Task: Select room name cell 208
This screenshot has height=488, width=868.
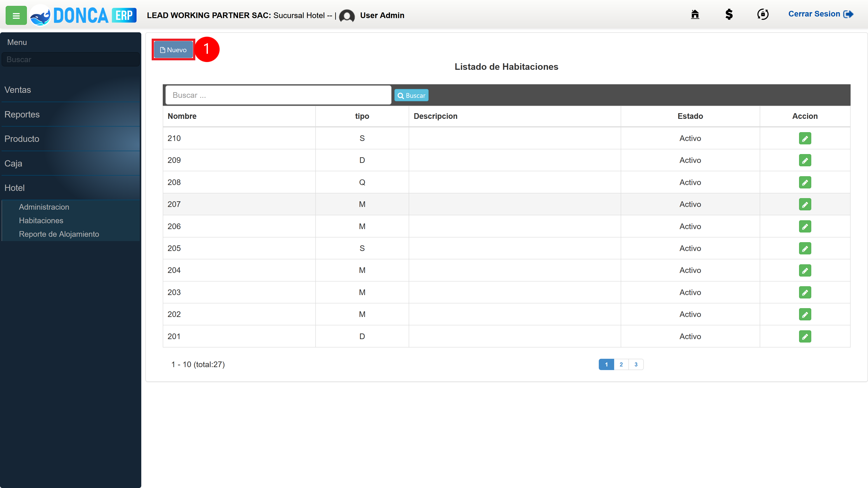Action: (239, 182)
